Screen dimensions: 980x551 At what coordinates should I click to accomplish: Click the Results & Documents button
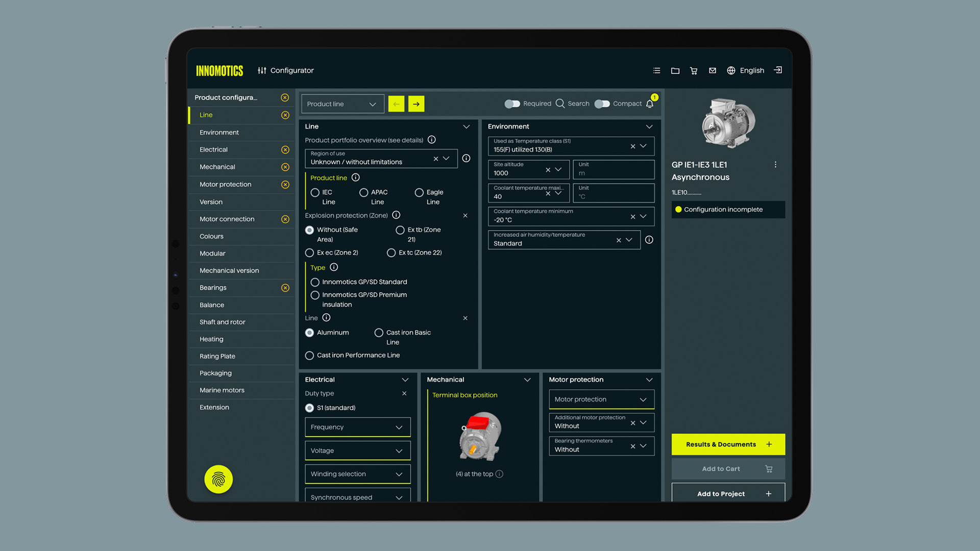pos(728,444)
